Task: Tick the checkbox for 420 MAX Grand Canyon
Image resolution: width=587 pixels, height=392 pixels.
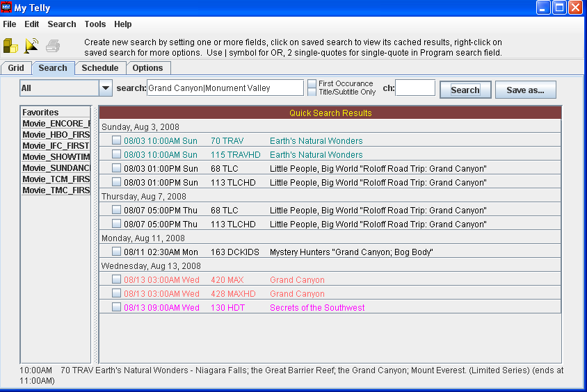Action: tap(117, 280)
